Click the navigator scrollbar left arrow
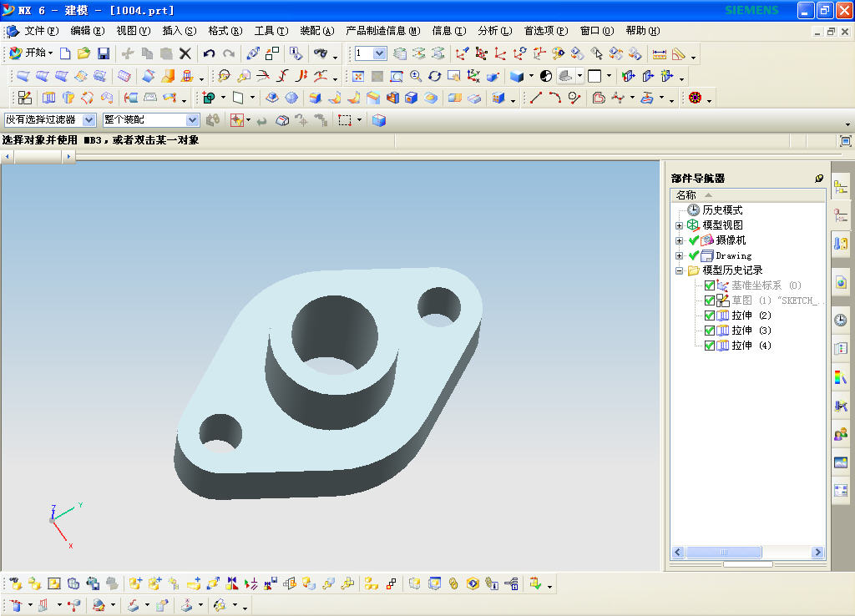This screenshot has width=855, height=616. point(678,553)
